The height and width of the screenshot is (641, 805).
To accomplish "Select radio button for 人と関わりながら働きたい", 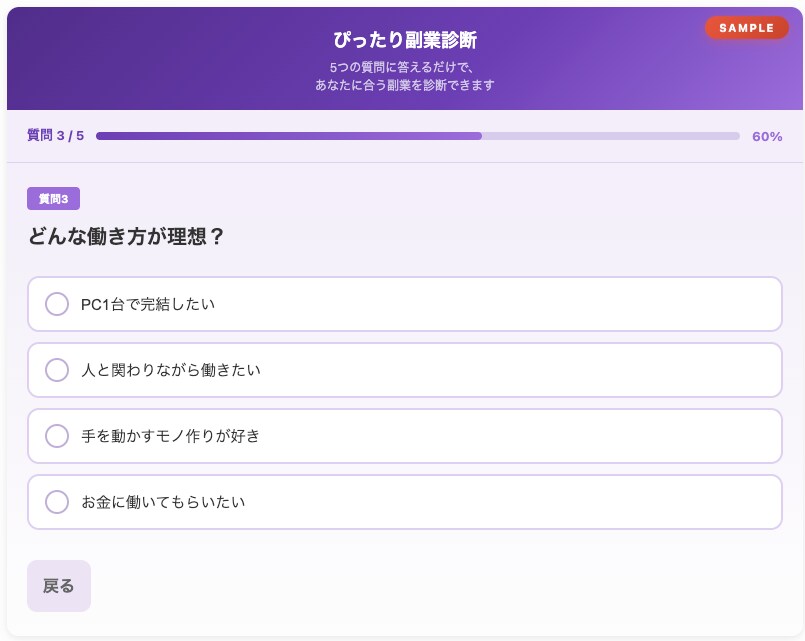I will (x=57, y=370).
